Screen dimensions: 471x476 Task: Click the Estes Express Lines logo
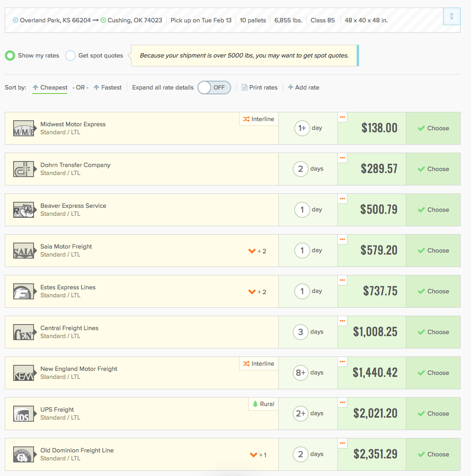click(x=23, y=291)
